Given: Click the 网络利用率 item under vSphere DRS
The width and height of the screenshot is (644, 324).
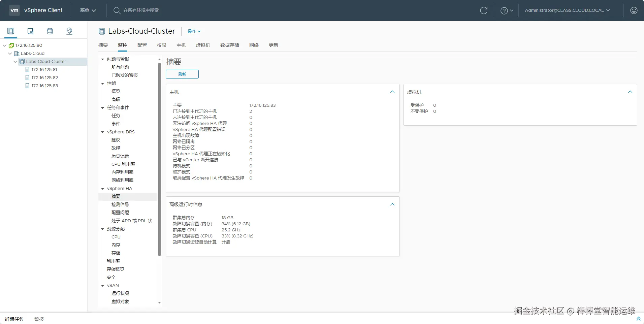Looking at the screenshot, I should (123, 181).
